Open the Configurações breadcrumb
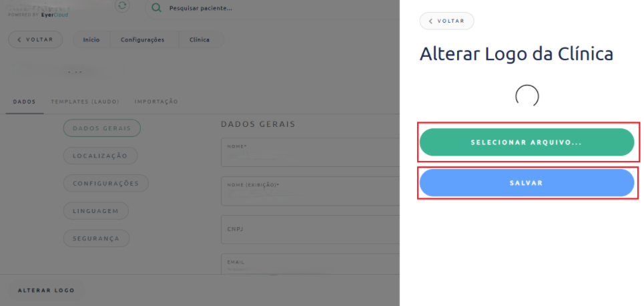The height and width of the screenshot is (306, 644). pyautogui.click(x=142, y=40)
